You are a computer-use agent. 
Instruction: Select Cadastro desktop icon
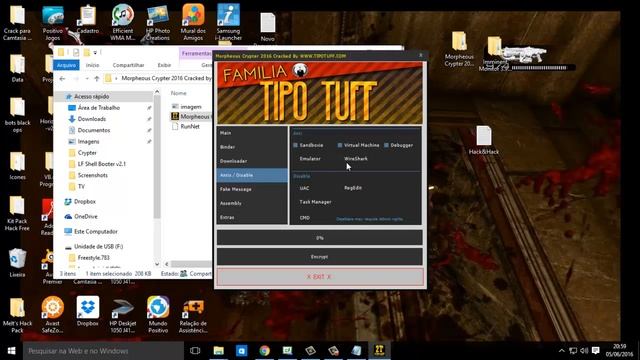coord(87,20)
